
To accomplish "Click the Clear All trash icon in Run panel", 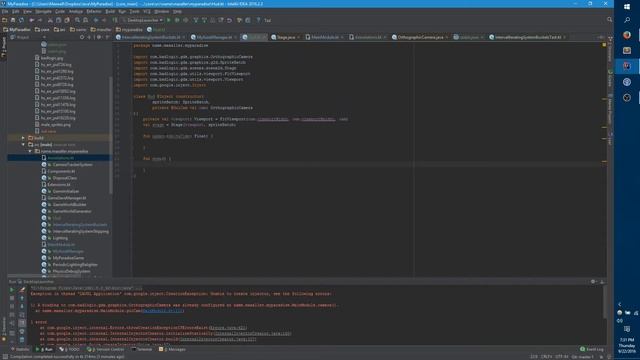I will 22,340.
